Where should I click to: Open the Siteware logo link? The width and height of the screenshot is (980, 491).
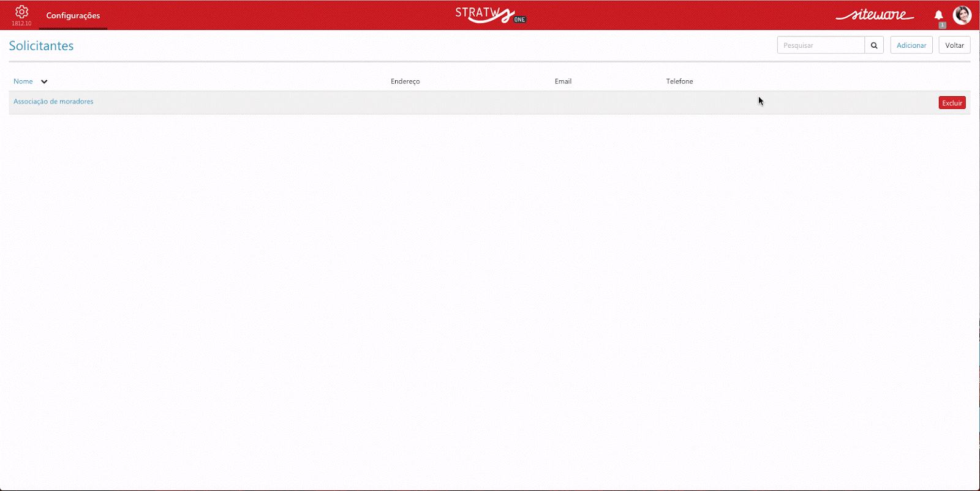point(875,15)
